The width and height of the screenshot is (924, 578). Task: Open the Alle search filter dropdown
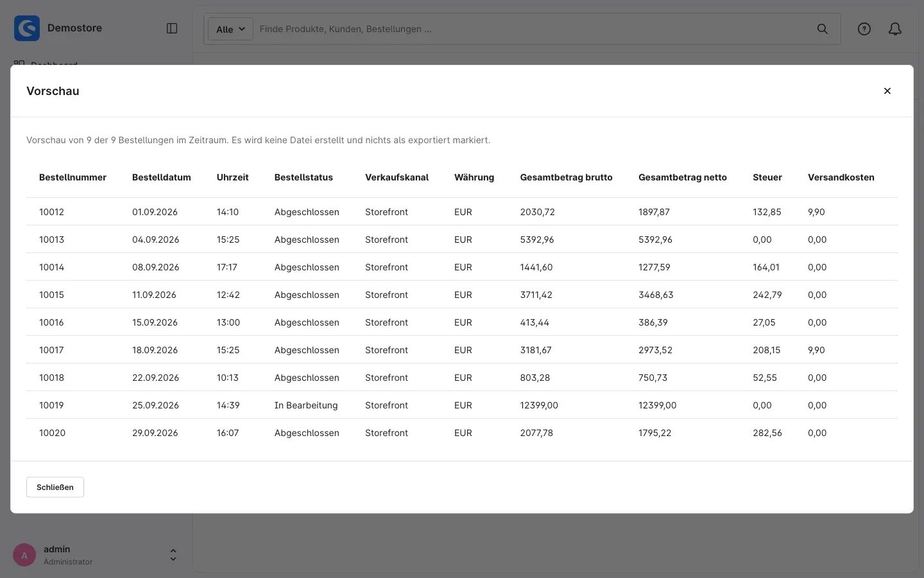coord(231,29)
